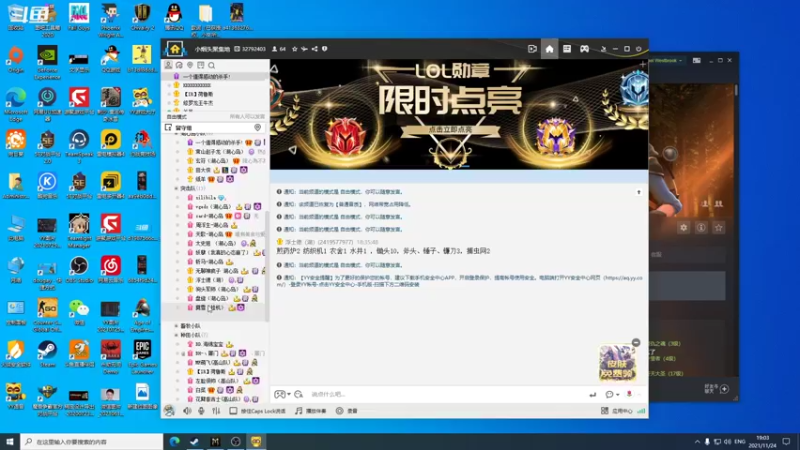
Task: Click the 录音 record button
Action: 346,411
